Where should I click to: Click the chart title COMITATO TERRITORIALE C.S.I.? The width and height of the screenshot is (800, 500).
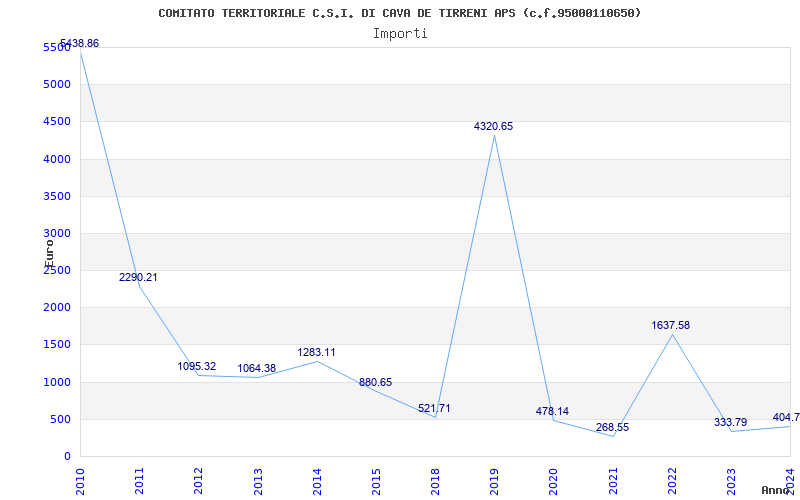[x=399, y=13]
